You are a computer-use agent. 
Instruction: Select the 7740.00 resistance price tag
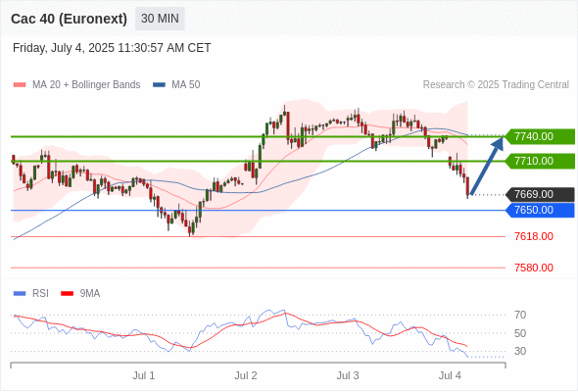point(540,136)
